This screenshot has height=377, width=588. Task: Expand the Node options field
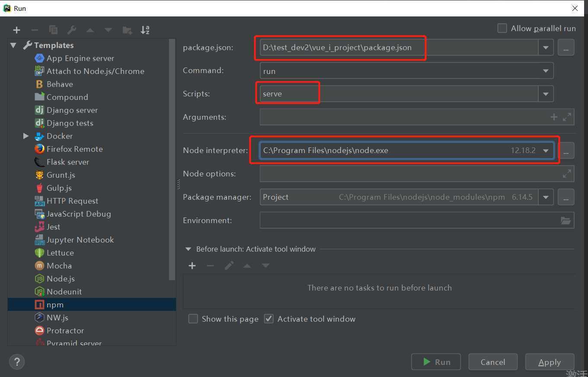tap(566, 174)
